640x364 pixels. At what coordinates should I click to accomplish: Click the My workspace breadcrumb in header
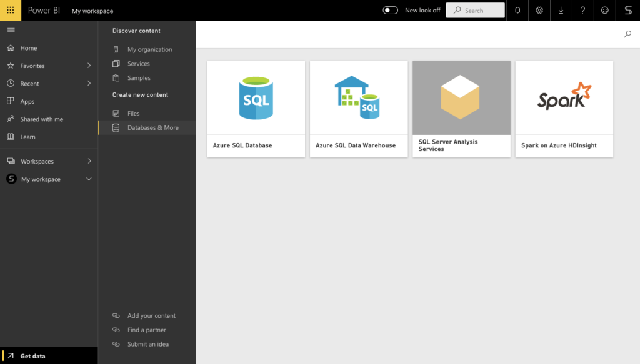(x=92, y=11)
